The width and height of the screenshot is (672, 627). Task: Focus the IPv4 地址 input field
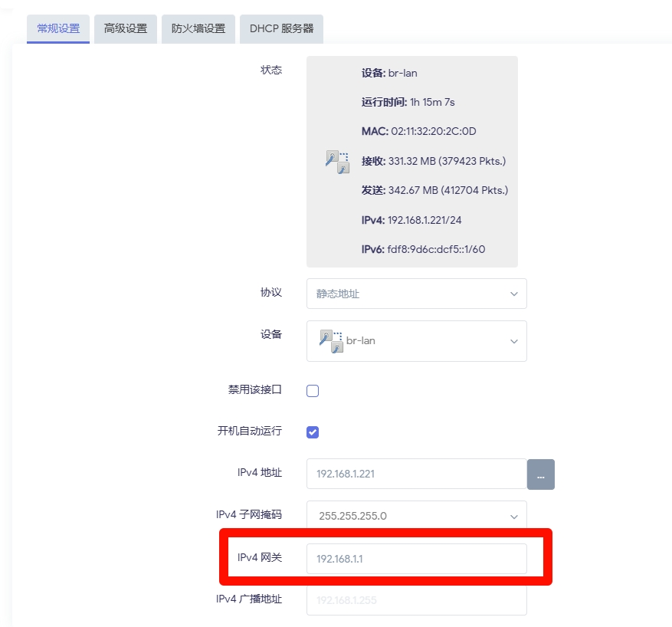coord(416,474)
